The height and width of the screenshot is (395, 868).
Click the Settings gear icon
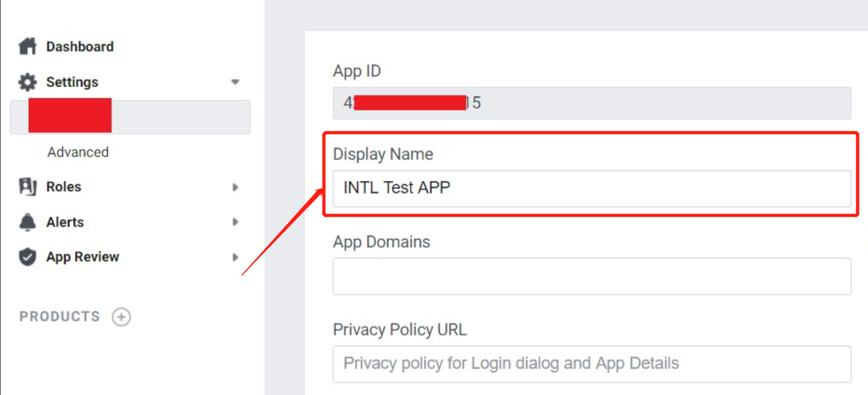28,82
